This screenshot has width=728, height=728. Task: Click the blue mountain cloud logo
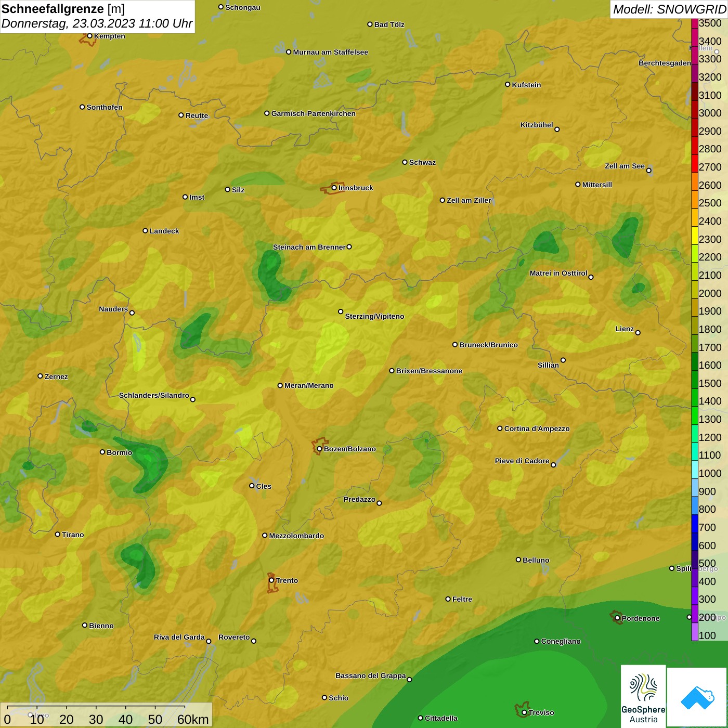tap(697, 697)
